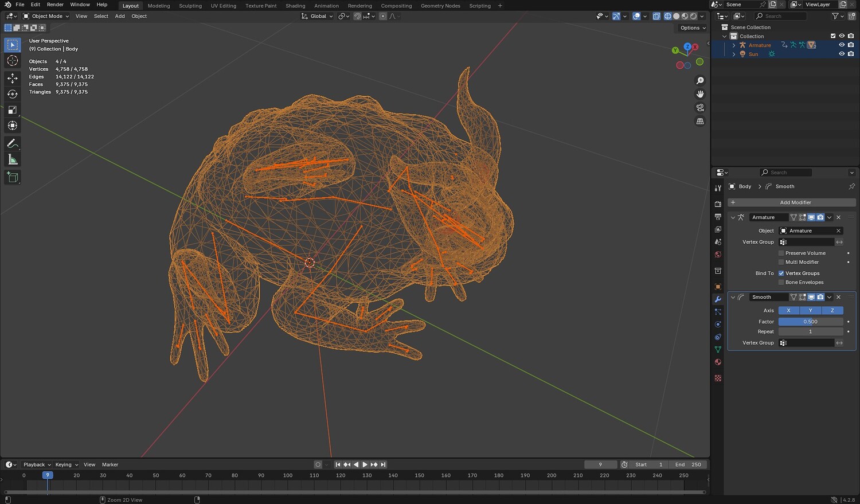Select the Cursor tool in the toolbar
Screen dimensions: 860x504
(13, 61)
